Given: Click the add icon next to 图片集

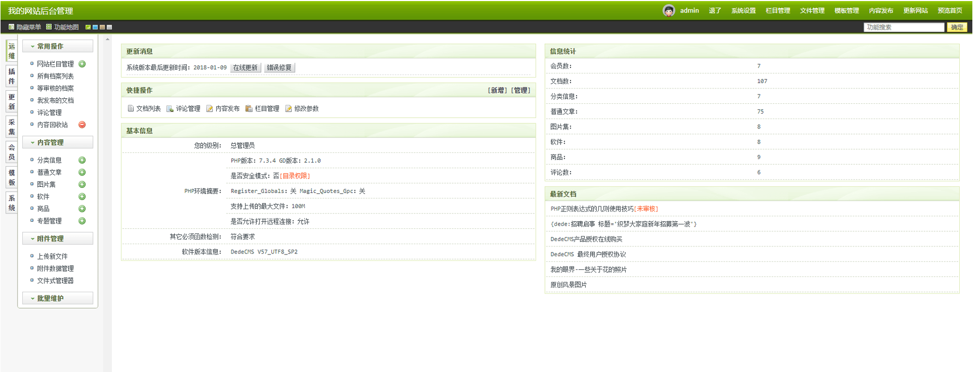Looking at the screenshot, I should click(x=82, y=185).
